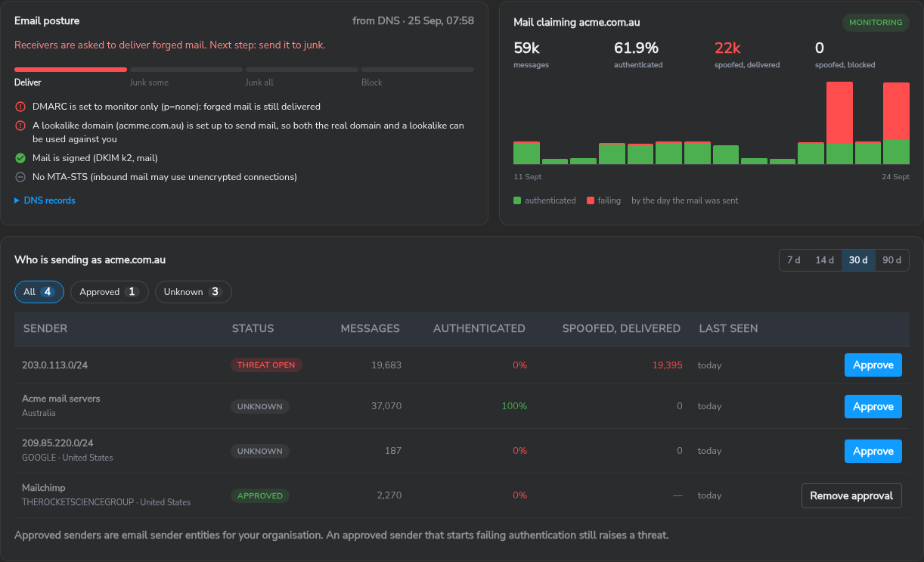Switch the time range to 14 d
This screenshot has width=924, height=562.
tap(824, 260)
